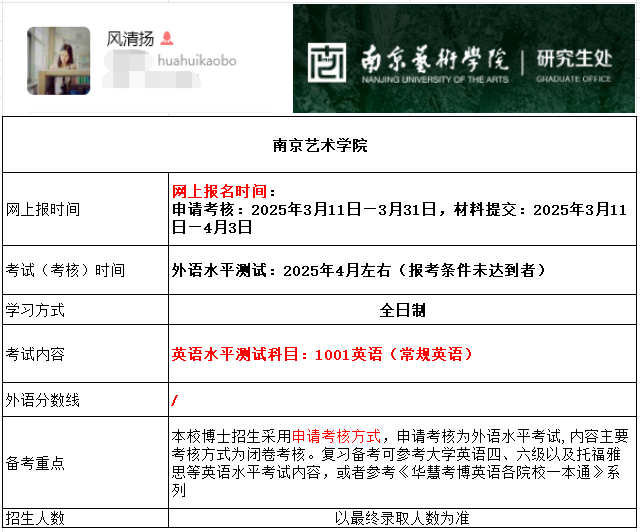
Task: Click the username 风清扬
Action: point(130,39)
